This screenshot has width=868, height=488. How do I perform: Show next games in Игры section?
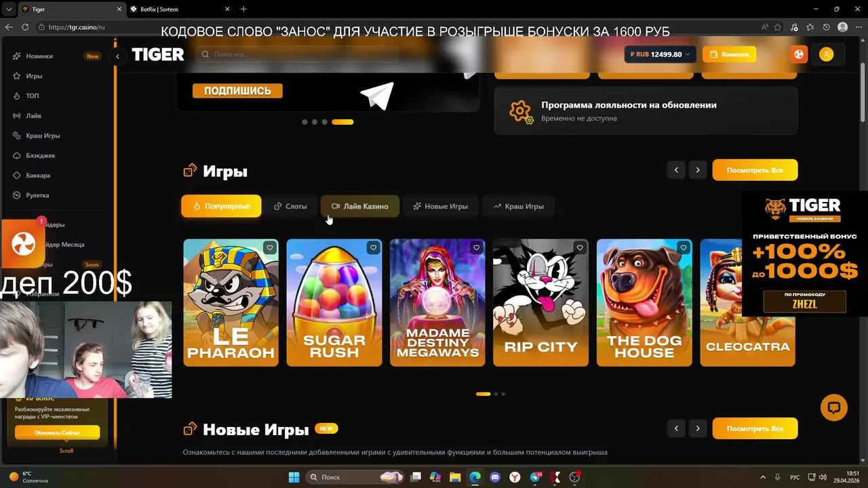pos(698,170)
